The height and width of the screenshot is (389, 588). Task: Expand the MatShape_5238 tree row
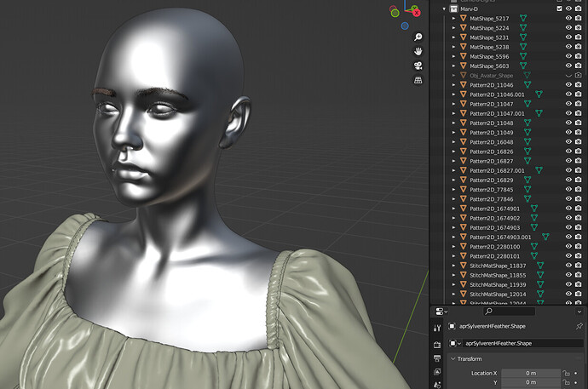453,47
